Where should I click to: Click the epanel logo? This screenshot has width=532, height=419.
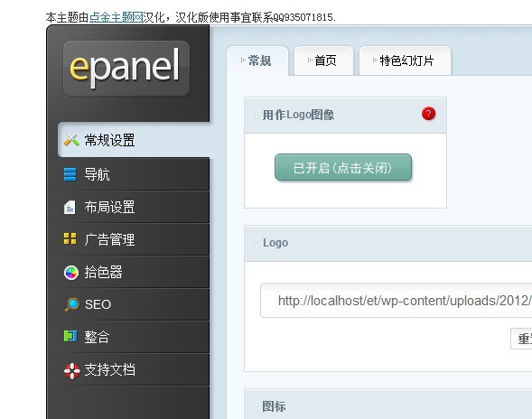pos(126,69)
